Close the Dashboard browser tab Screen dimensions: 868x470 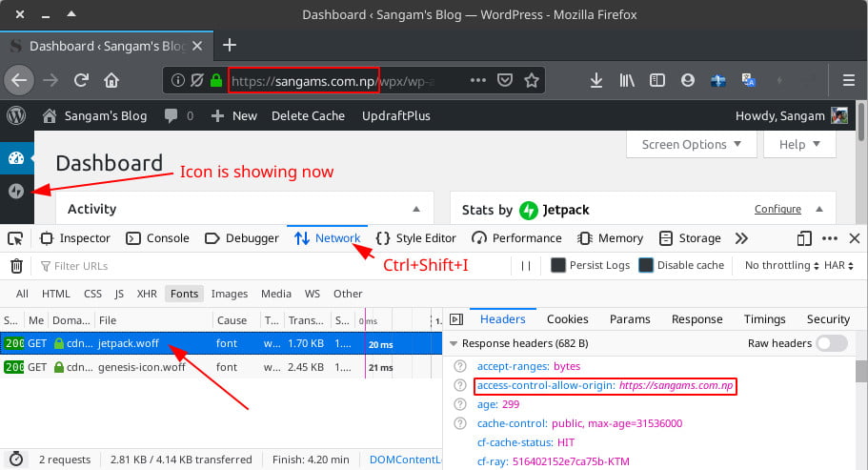(197, 46)
